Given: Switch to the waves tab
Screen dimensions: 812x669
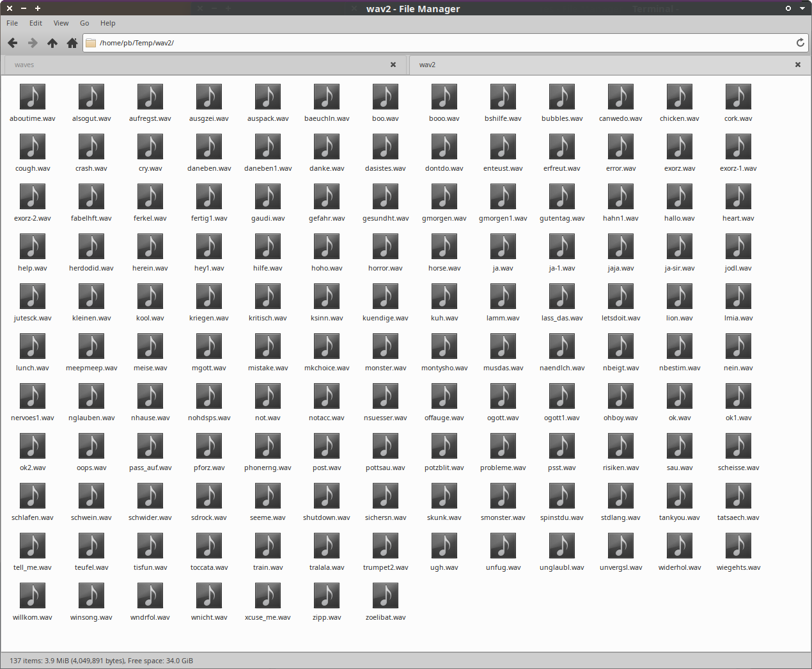Looking at the screenshot, I should (192, 65).
